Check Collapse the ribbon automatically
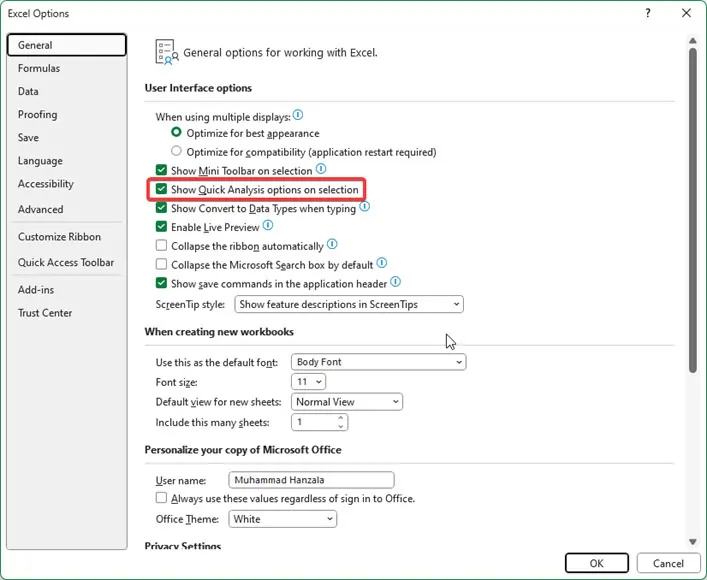 (x=161, y=245)
